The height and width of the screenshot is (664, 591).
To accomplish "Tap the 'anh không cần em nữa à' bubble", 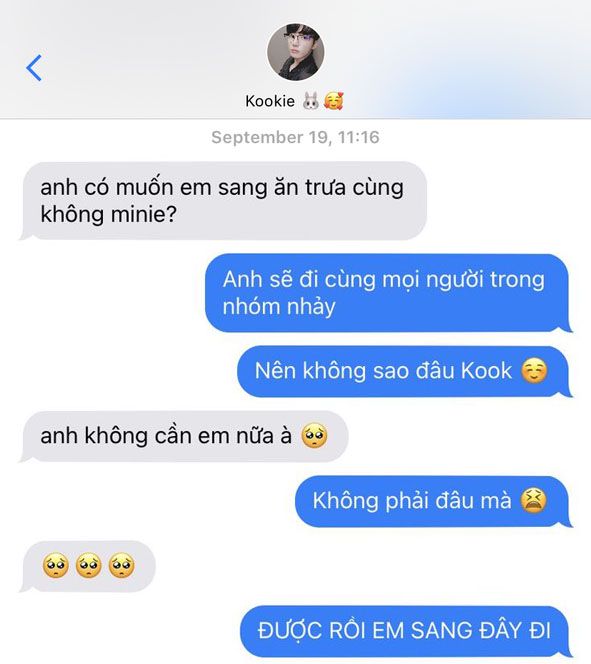I will coord(184,436).
